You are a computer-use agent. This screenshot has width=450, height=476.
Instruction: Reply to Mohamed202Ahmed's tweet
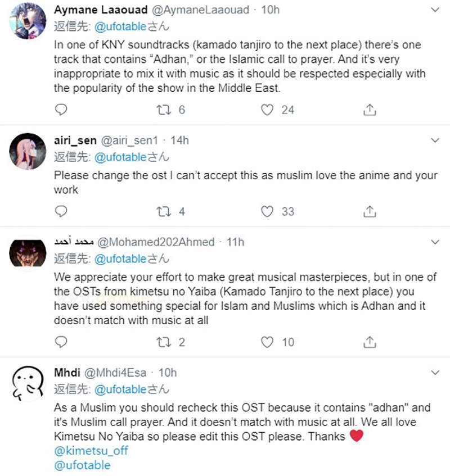click(62, 342)
